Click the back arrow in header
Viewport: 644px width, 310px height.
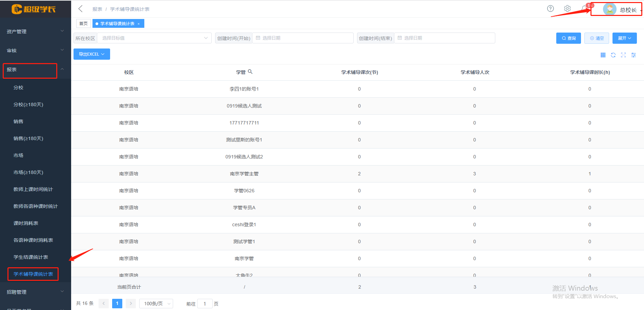point(80,9)
